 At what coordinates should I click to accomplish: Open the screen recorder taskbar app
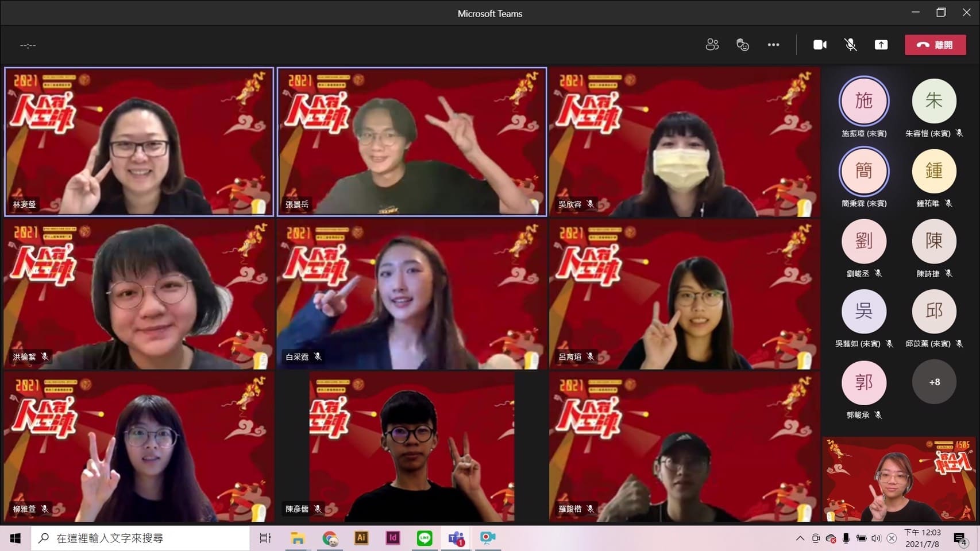pyautogui.click(x=488, y=538)
